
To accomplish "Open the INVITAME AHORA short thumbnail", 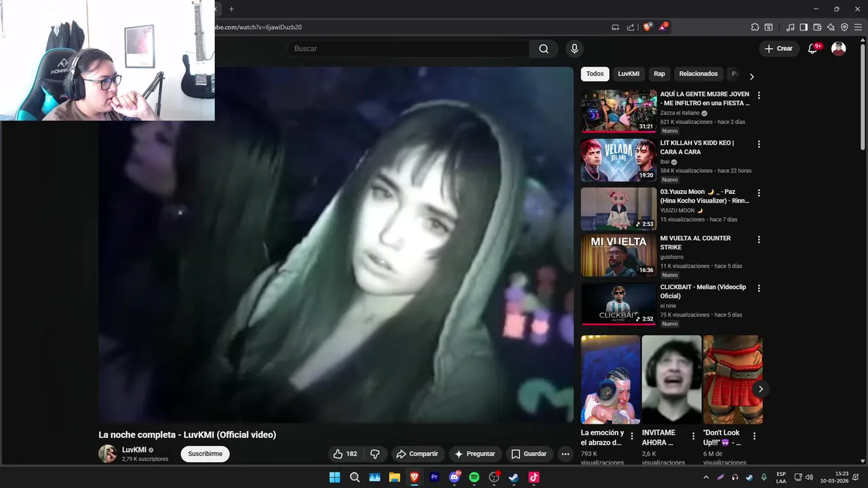I will [x=671, y=380].
